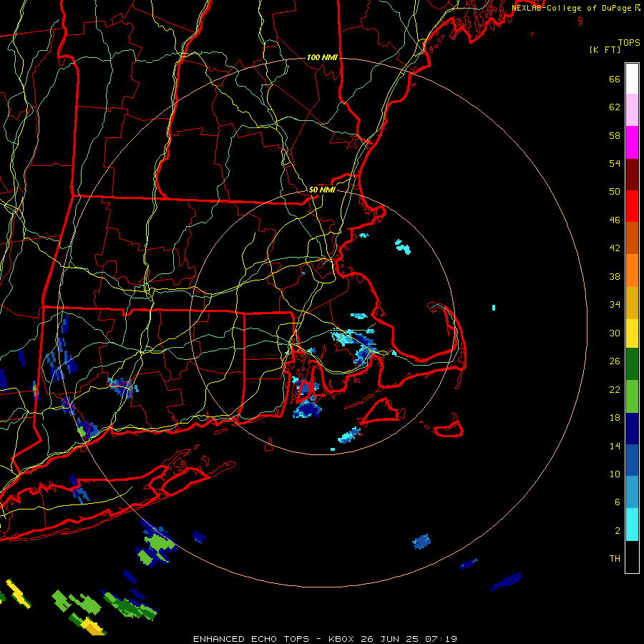Click the light pink legend swatch

(632, 110)
